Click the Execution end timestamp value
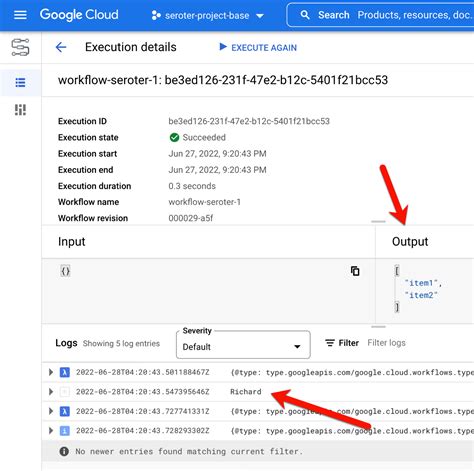 (x=217, y=170)
